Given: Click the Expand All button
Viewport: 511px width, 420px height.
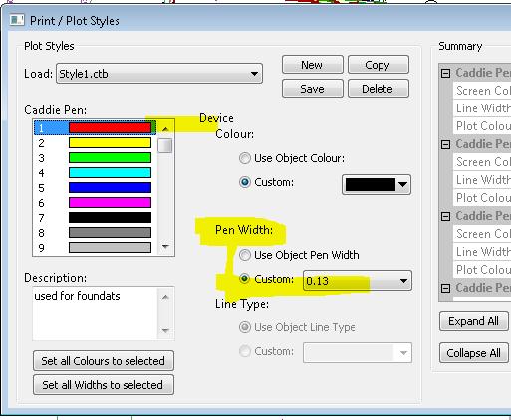Looking at the screenshot, I should tap(474, 321).
